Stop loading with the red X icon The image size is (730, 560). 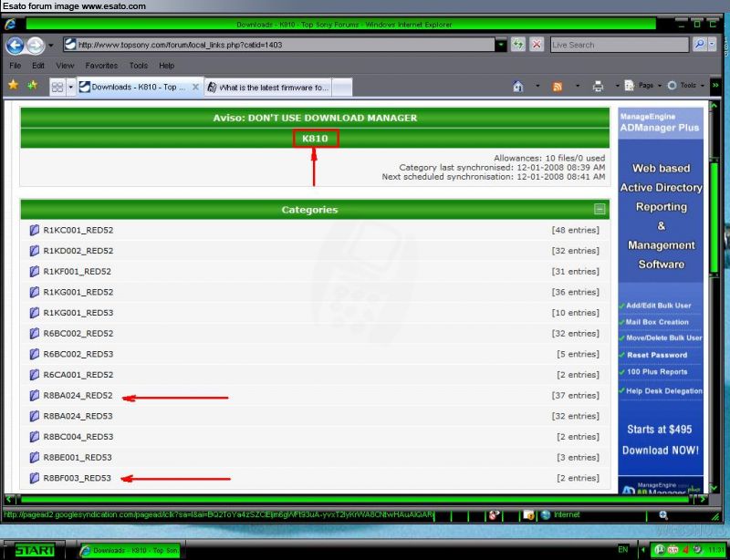point(537,44)
